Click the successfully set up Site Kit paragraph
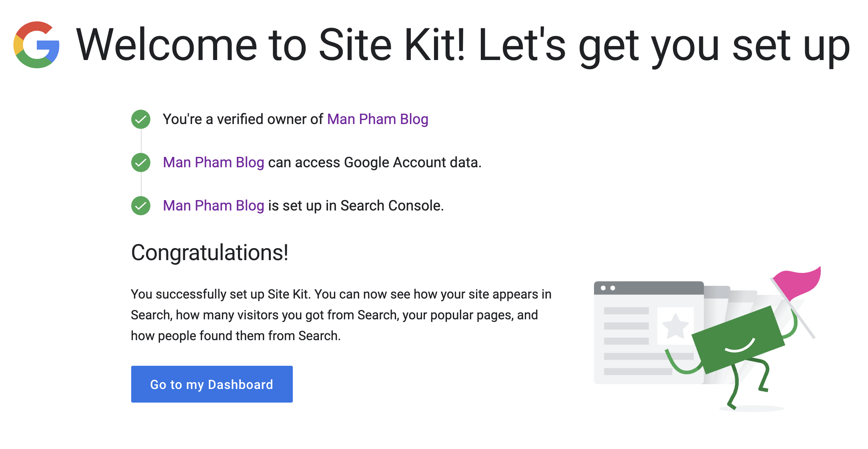Viewport: 868px width, 449px height. pyautogui.click(x=341, y=315)
